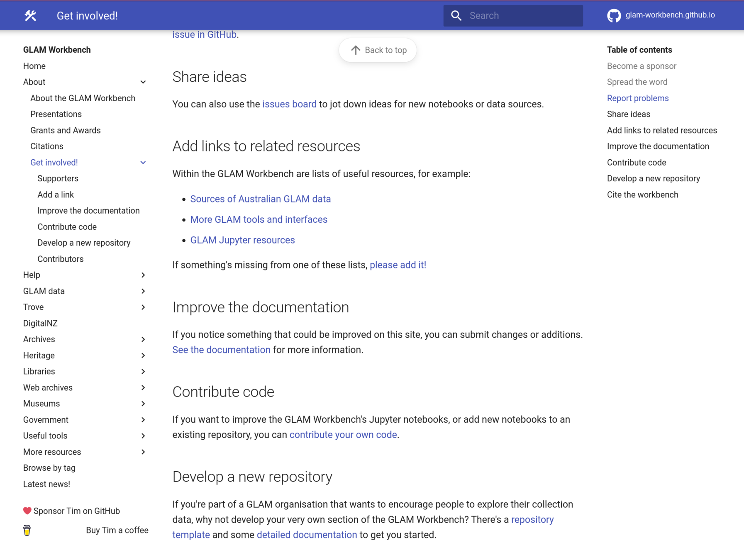Image resolution: width=744 pixels, height=560 pixels.
Task: Click the search magnifier icon
Action: [456, 16]
